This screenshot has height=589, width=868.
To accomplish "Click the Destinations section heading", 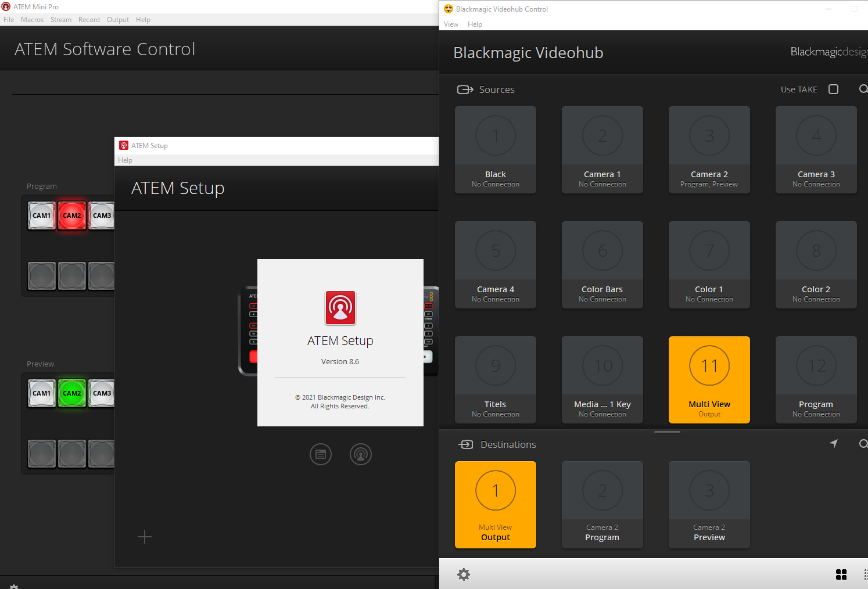I will click(508, 444).
